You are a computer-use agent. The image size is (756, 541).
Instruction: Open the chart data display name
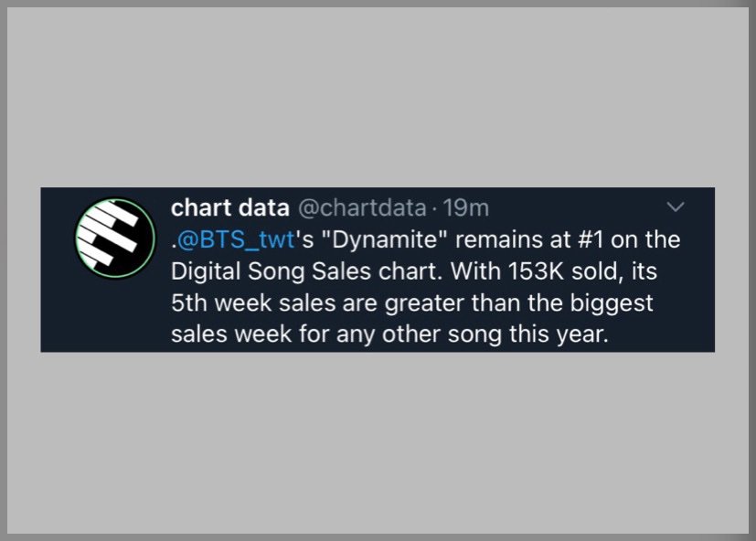point(230,207)
